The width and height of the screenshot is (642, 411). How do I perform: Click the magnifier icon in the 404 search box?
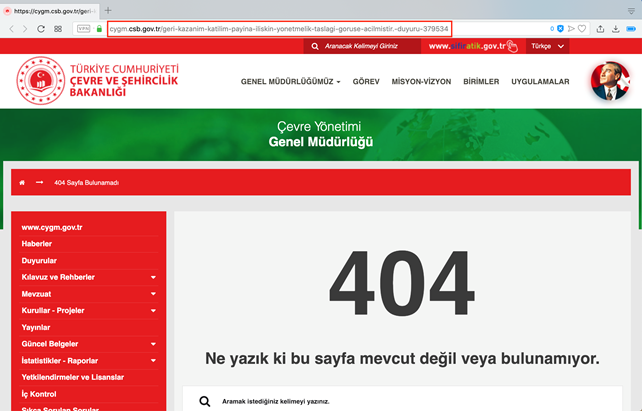point(205,401)
